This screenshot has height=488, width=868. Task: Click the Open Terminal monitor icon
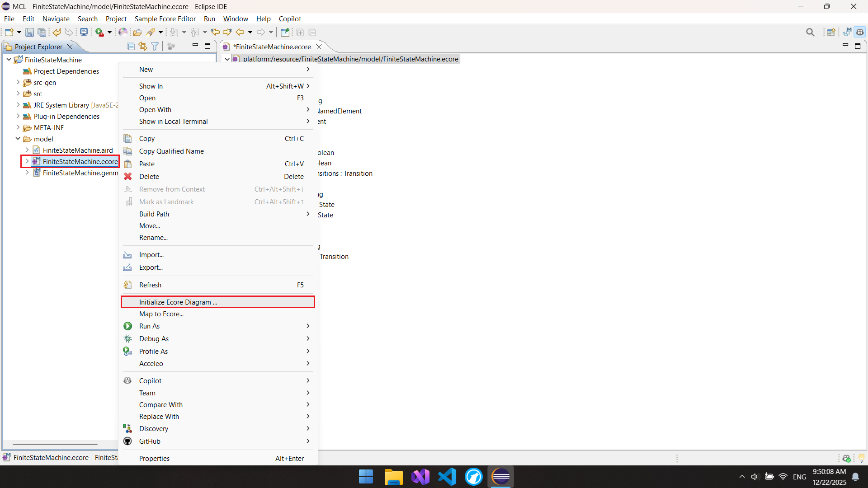coord(84,33)
